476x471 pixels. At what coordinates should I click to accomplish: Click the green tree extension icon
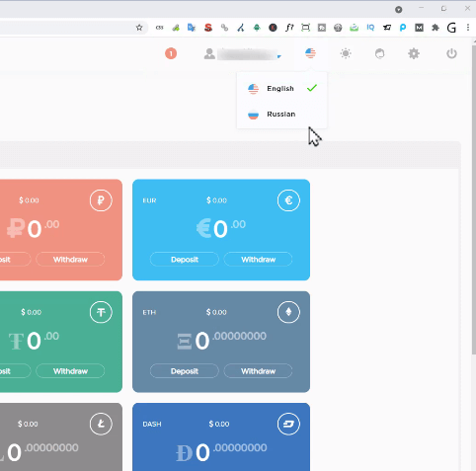[x=257, y=28]
